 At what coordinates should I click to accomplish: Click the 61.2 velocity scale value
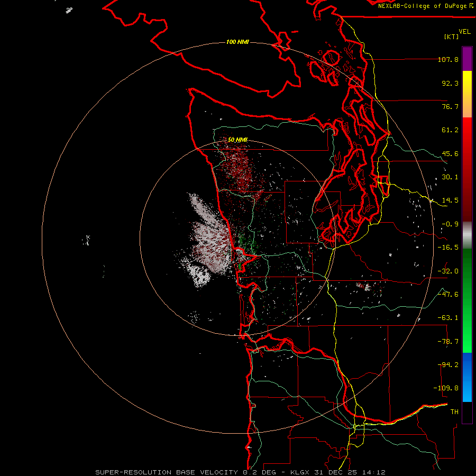coord(450,130)
